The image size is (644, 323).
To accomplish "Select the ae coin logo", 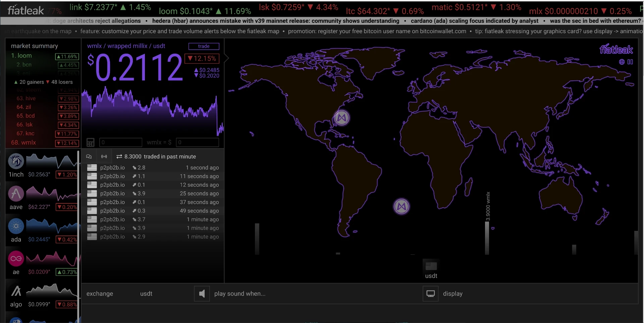I will 16,259.
